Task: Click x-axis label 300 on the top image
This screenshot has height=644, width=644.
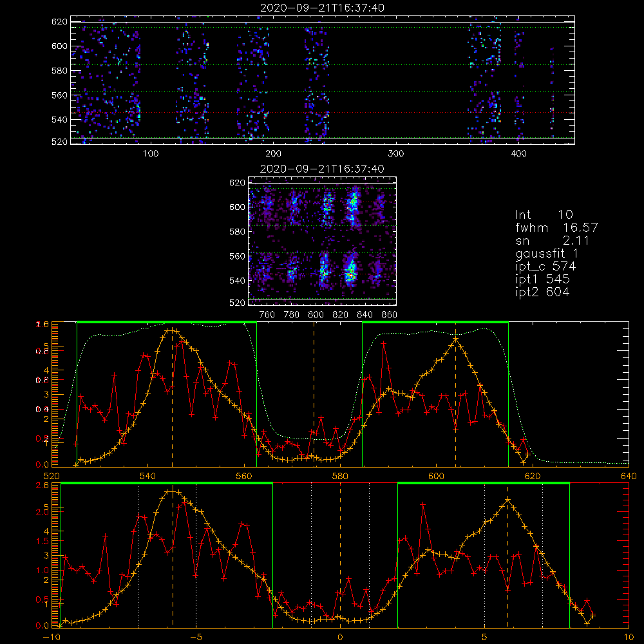Action: click(x=396, y=154)
